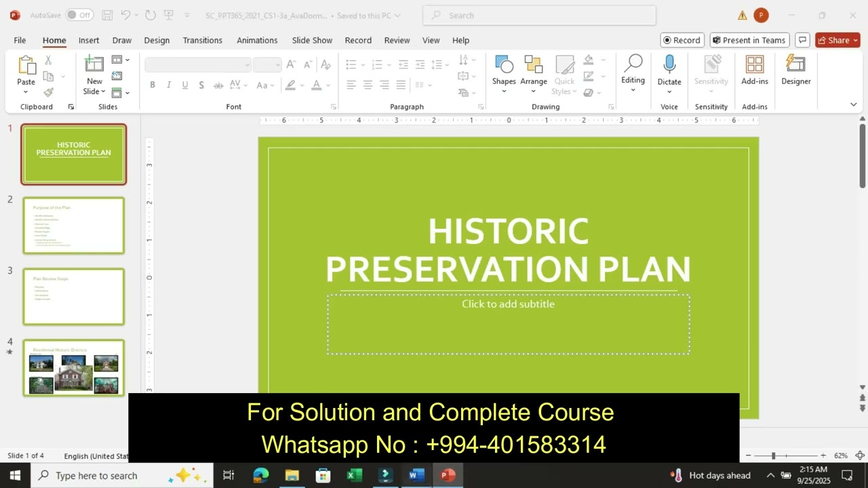The image size is (868, 488).
Task: Click the Record button
Action: click(682, 40)
